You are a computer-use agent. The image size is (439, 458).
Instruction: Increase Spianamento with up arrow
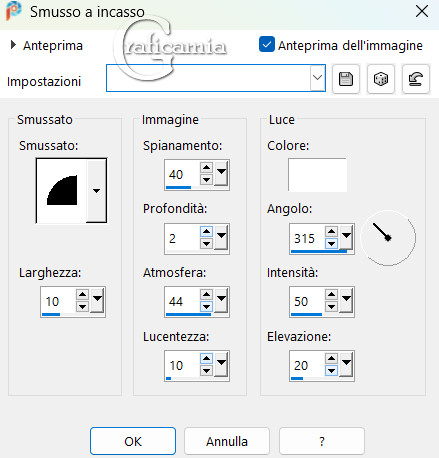[207, 168]
